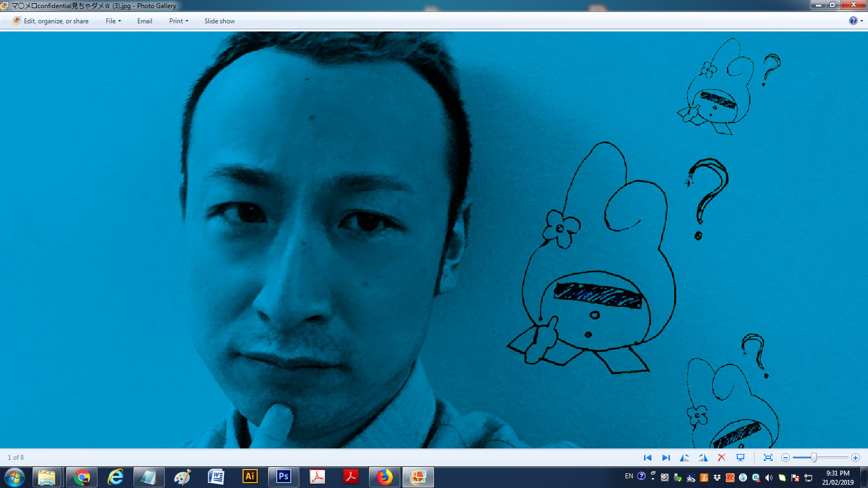Click Show desktop strip at taskbar end
The width and height of the screenshot is (868, 488).
(864, 478)
